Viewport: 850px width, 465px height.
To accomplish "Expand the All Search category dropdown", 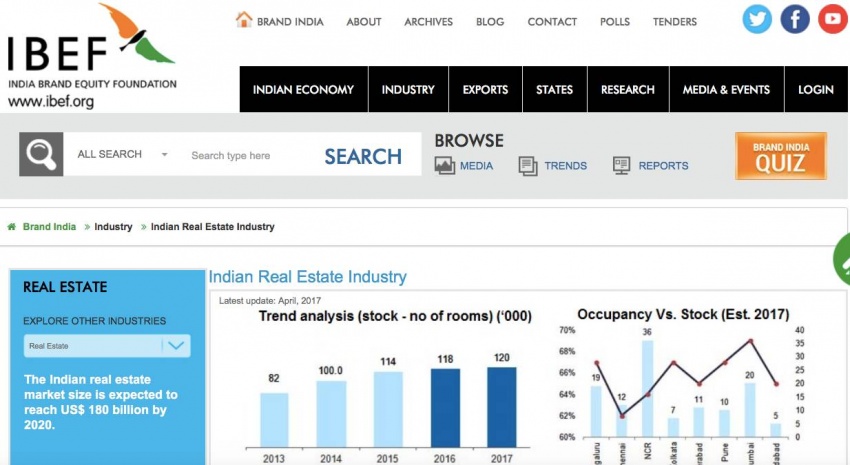I will tap(123, 154).
